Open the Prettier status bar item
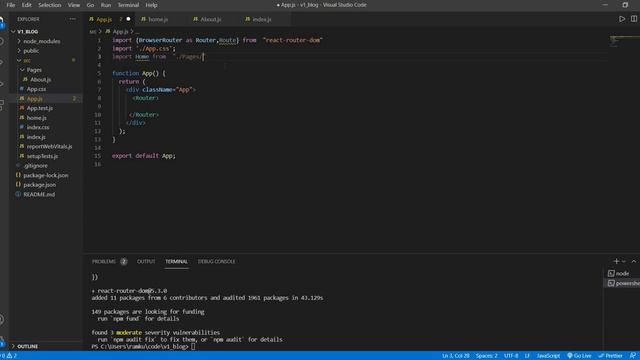Screen dimensions: 640x360 tap(610, 356)
